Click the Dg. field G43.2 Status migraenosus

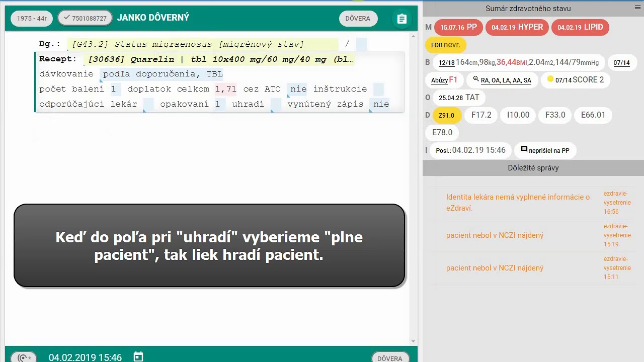pos(202,44)
